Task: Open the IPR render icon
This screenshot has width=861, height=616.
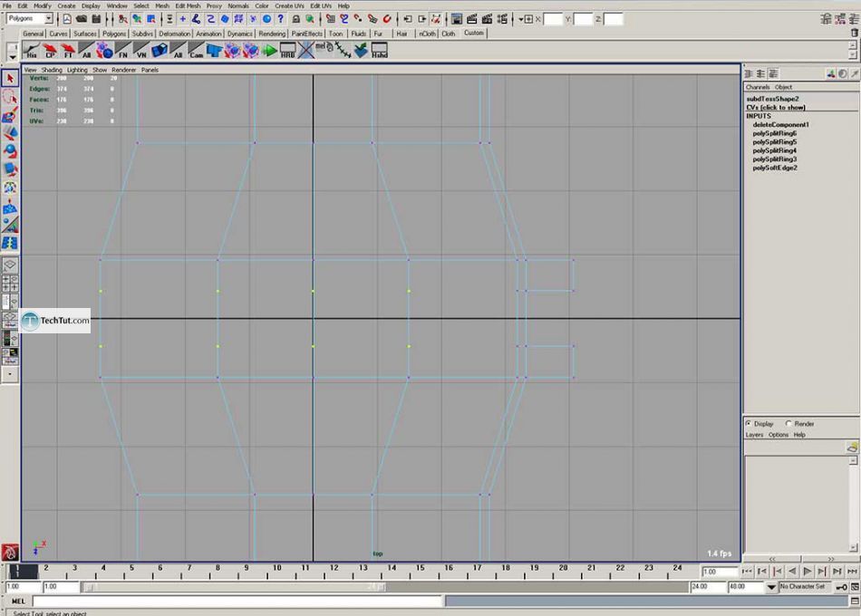Action: [x=487, y=19]
